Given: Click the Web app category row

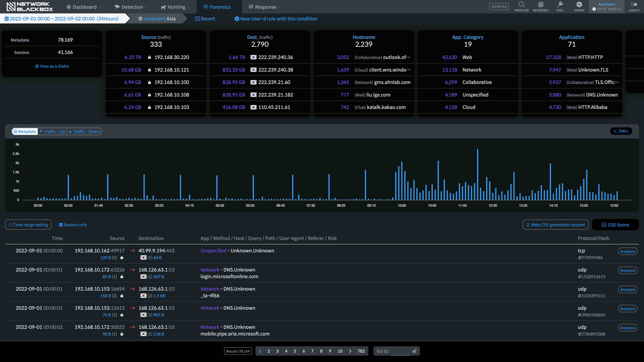Looking at the screenshot, I should click(468, 57).
